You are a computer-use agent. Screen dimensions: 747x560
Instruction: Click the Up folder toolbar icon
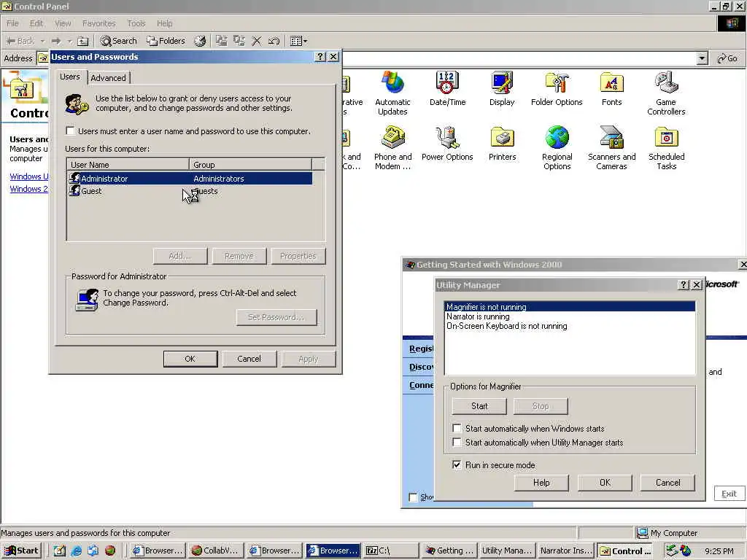click(83, 41)
